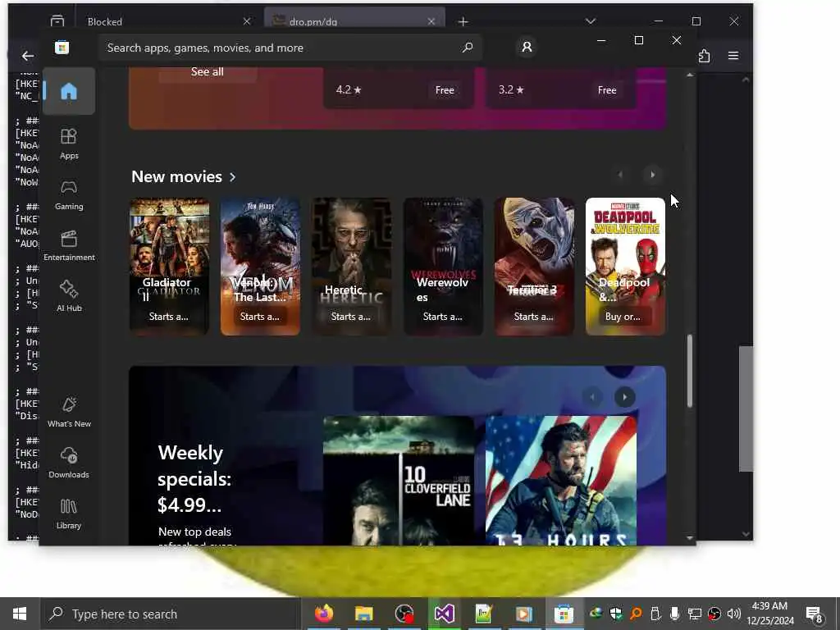840x630 pixels.
Task: Open AI Hub in the Store sidebar
Action: 69,295
